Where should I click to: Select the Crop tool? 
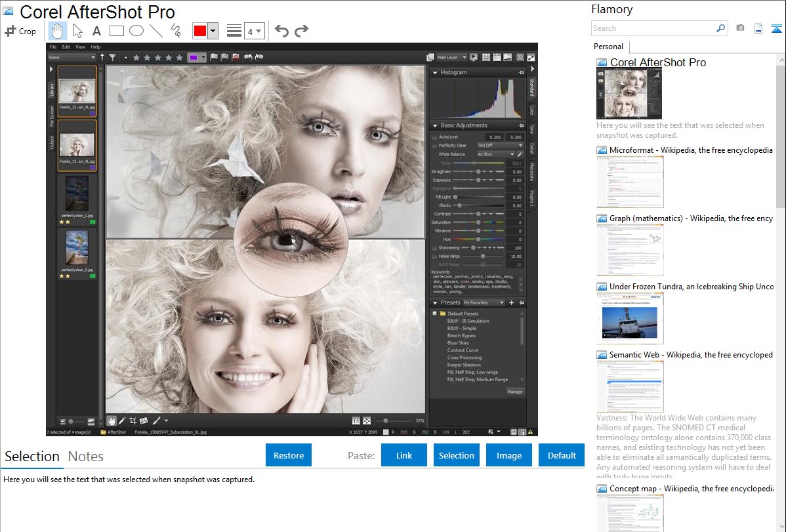(x=20, y=31)
